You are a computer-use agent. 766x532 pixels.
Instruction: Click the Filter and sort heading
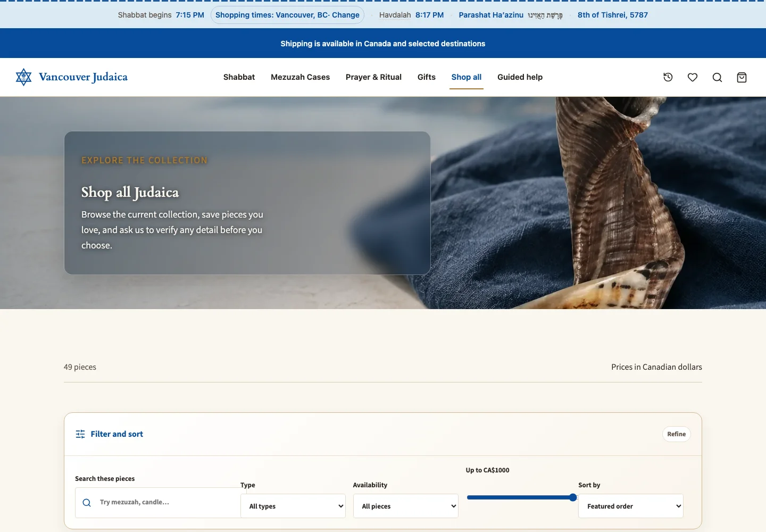[117, 434]
